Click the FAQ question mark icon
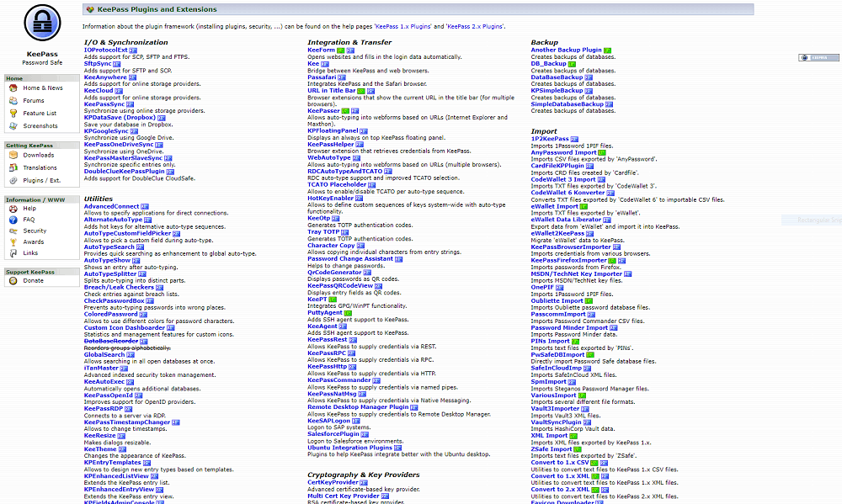The height and width of the screenshot is (504, 842). (13, 220)
